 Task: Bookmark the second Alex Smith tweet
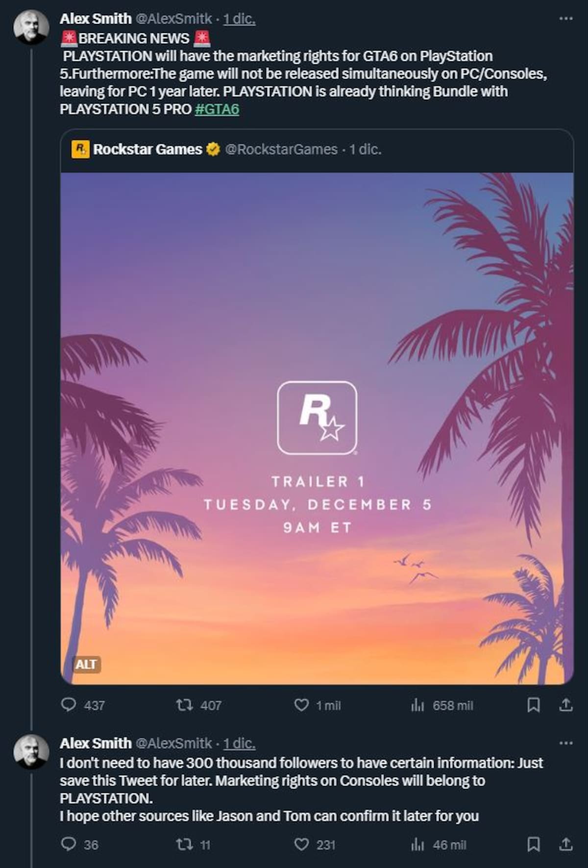(533, 844)
